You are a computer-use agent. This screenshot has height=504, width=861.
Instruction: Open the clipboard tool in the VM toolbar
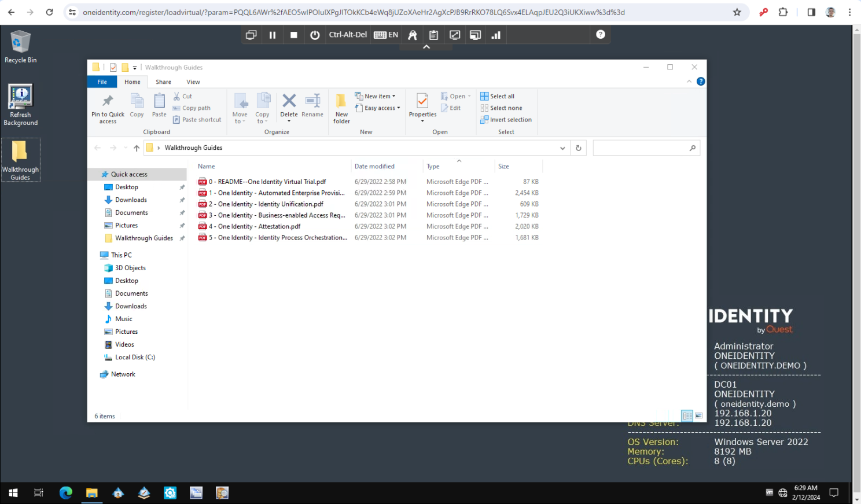pos(433,35)
